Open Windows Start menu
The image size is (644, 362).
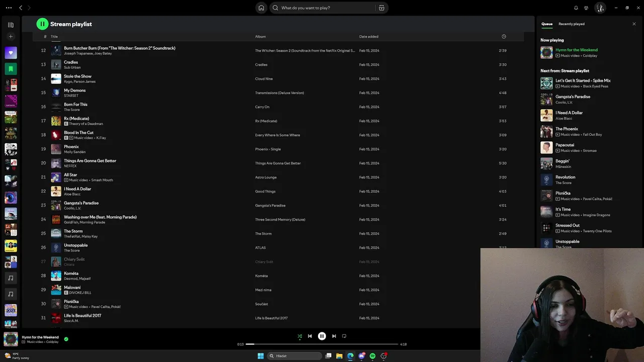(261, 356)
